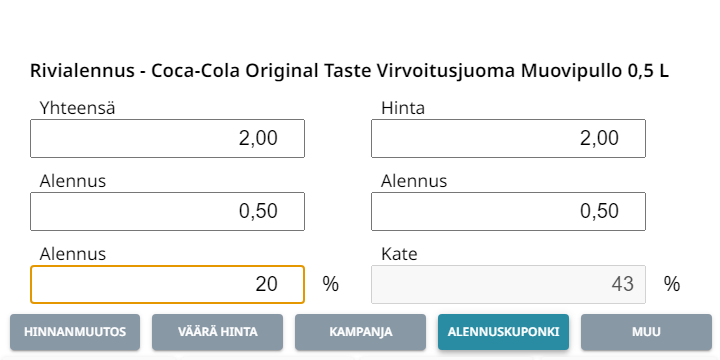Click Alennus label directly under Yhteensä field
The width and height of the screenshot is (720, 360).
[73, 181]
